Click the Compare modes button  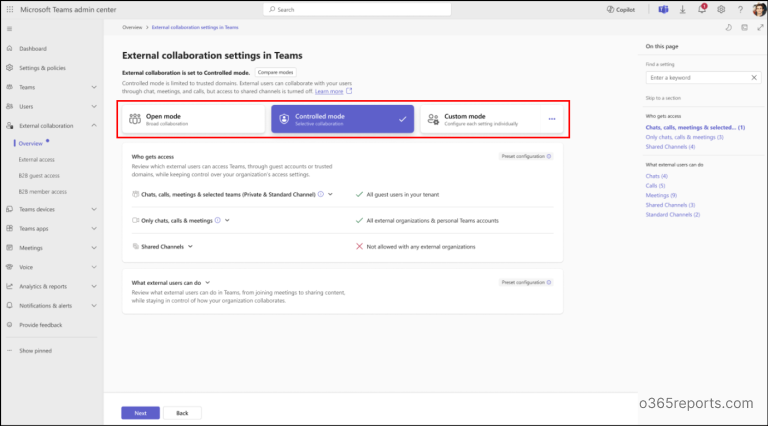click(x=275, y=72)
